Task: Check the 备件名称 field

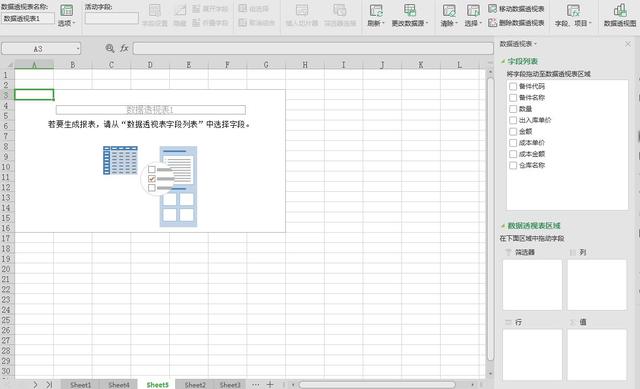Action: (513, 98)
